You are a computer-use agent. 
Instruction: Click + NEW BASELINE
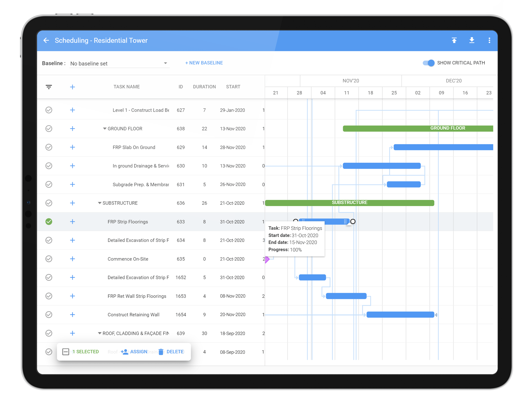pyautogui.click(x=204, y=63)
